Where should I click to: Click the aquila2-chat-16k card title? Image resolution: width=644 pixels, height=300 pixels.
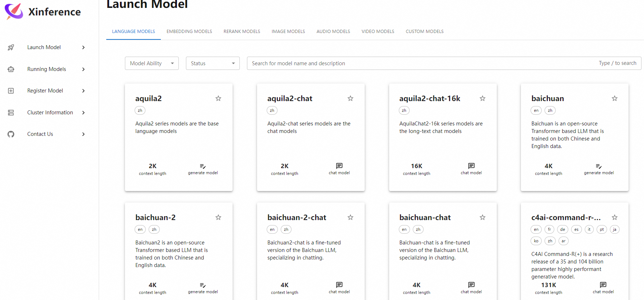tap(430, 99)
